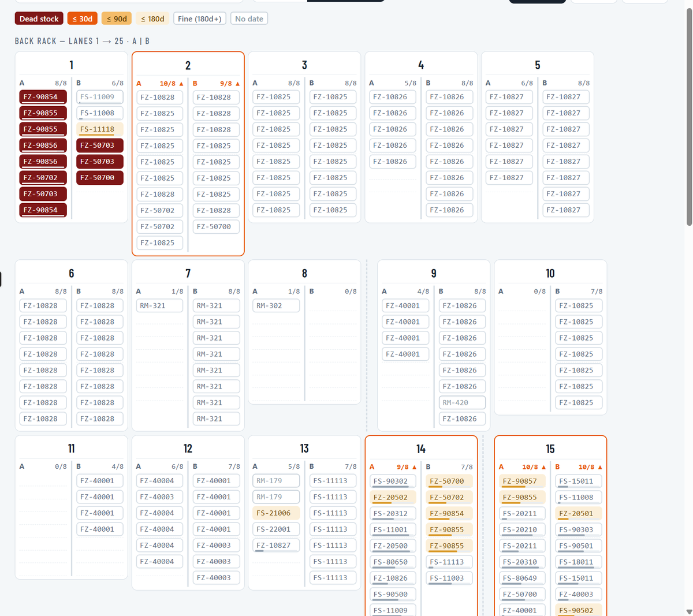This screenshot has width=693, height=616.
Task: Select dead stock pallet FZ-50703 in lane 1 side A
Action: pos(43,194)
